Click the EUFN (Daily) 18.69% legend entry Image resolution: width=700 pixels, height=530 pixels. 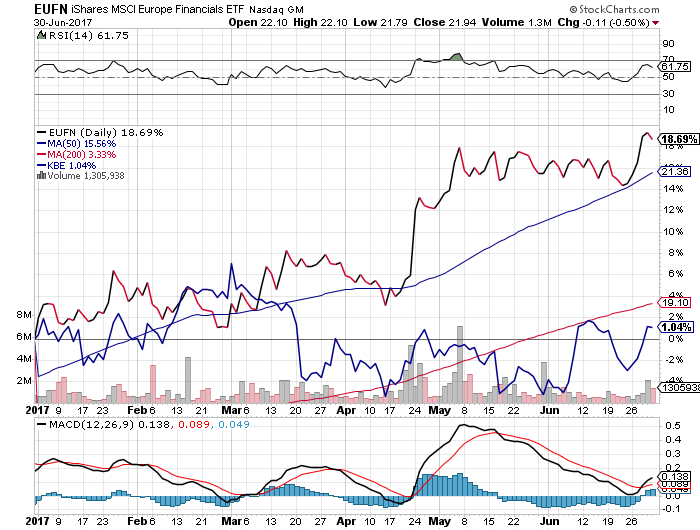(x=100, y=133)
